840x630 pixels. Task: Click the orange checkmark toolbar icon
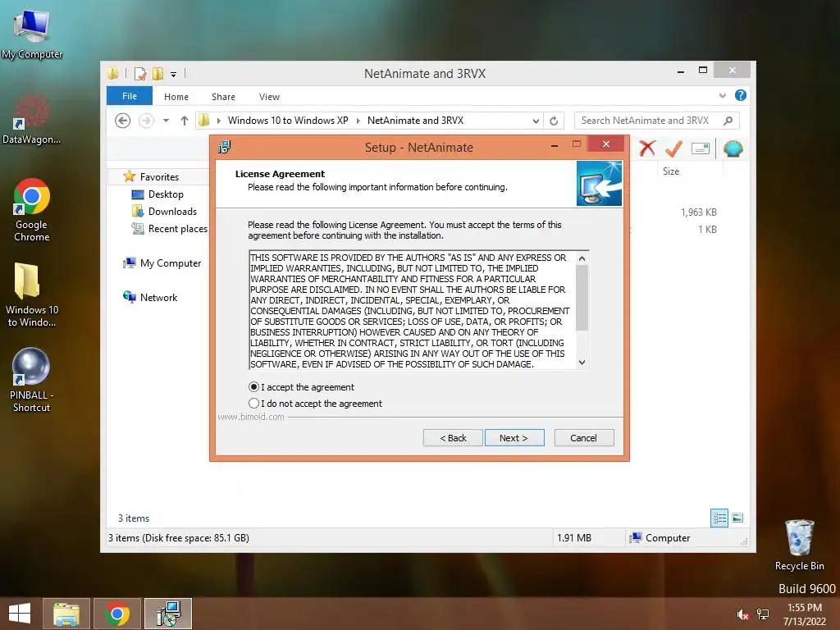[x=673, y=148]
